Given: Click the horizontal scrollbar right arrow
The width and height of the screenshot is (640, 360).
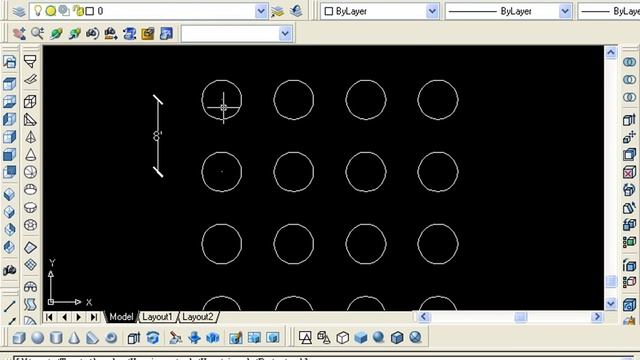Looking at the screenshot, I should [x=597, y=317].
